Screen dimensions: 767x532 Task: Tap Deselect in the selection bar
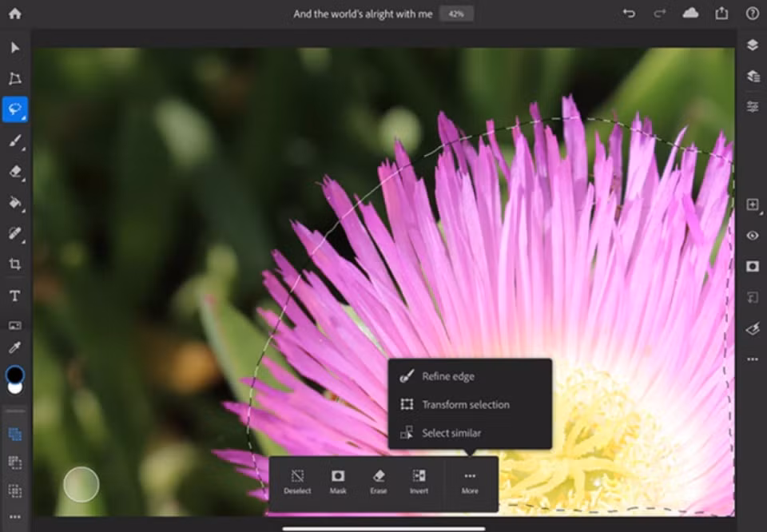pos(297,482)
